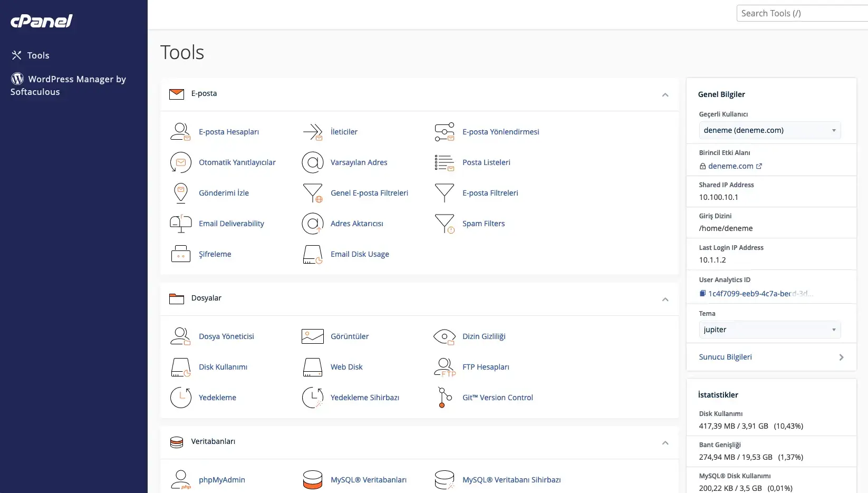Focus the Search Tools input field

point(802,14)
